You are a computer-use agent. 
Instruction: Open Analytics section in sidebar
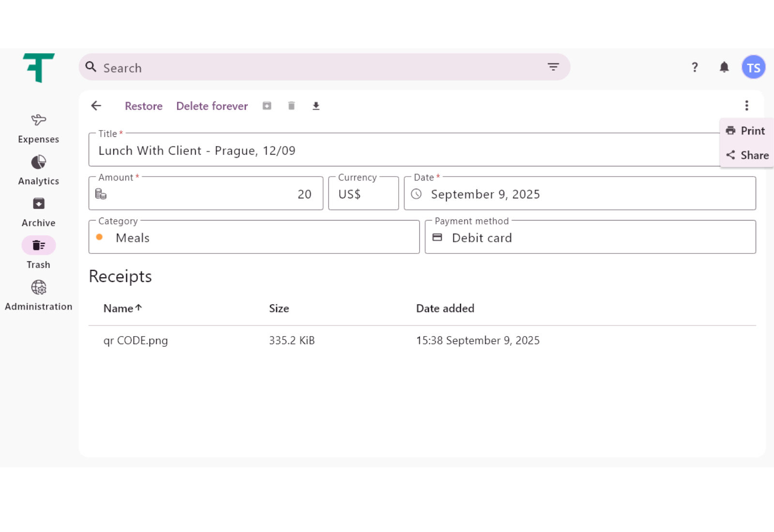(x=39, y=170)
